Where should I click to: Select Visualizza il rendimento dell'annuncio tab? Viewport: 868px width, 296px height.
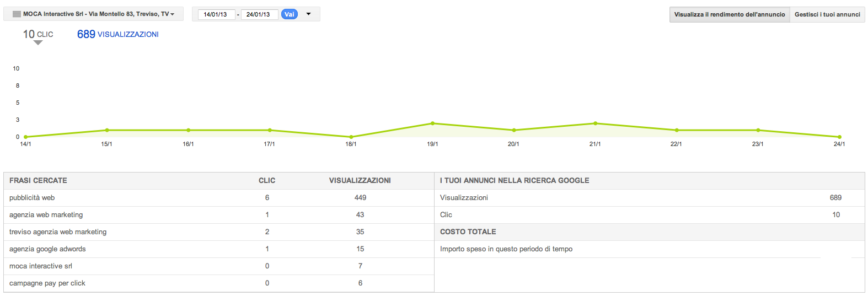[730, 14]
